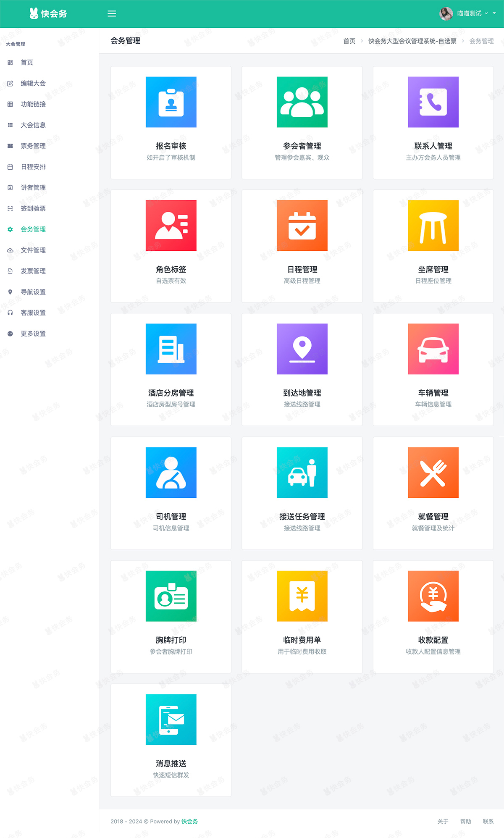This screenshot has width=504, height=838.
Task: Open the 胸牌打印 ID card icon
Action: pos(171,596)
